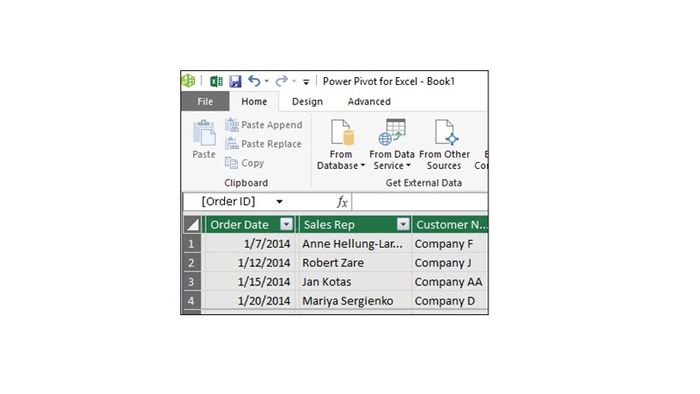The width and height of the screenshot is (700, 394).
Task: Select the Robert Zare cell
Action: point(354,263)
